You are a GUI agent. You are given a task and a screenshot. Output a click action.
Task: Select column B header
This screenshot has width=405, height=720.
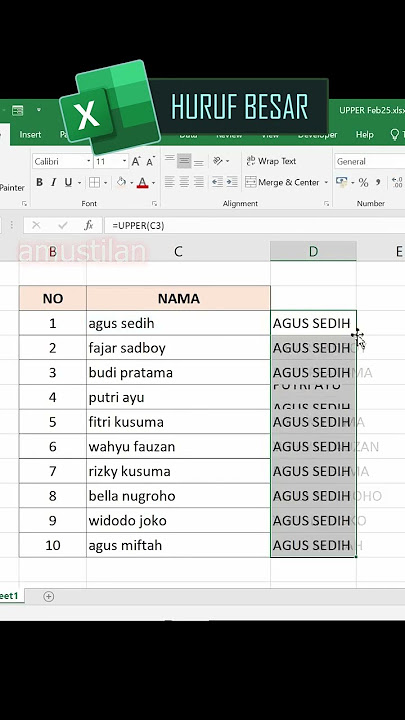click(53, 251)
